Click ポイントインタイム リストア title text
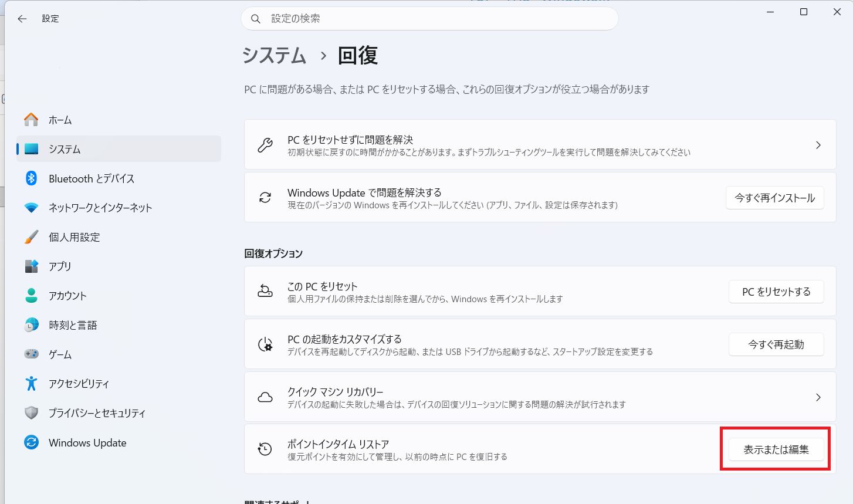This screenshot has height=504, width=853. [x=338, y=444]
